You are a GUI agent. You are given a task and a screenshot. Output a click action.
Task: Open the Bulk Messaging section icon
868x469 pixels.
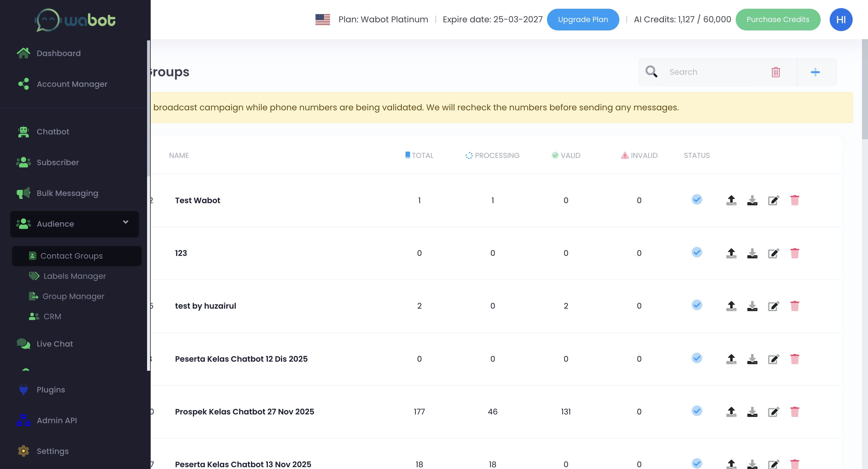[x=23, y=193]
